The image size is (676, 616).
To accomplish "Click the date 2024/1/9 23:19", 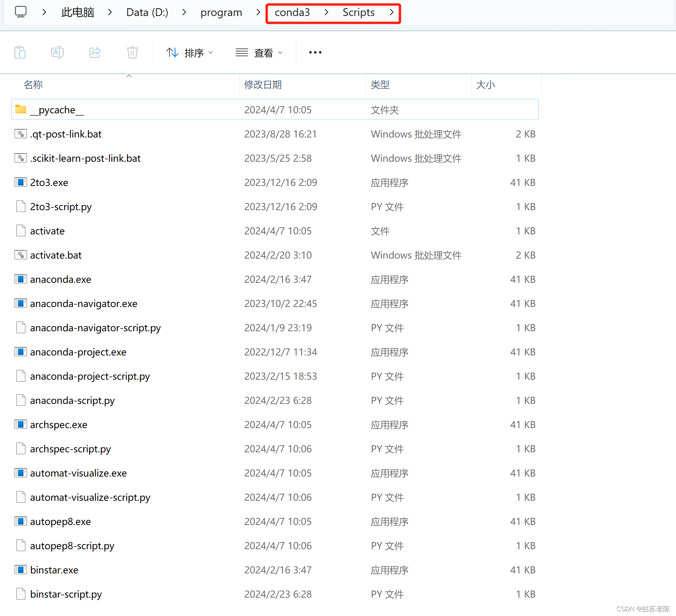I will point(278,328).
